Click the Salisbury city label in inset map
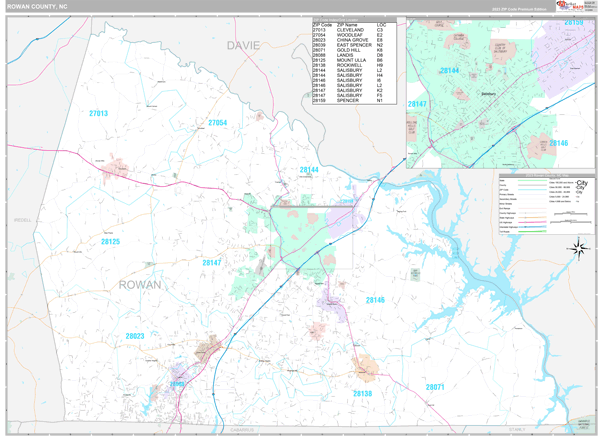Viewport: 600px width, 436px height. click(489, 95)
